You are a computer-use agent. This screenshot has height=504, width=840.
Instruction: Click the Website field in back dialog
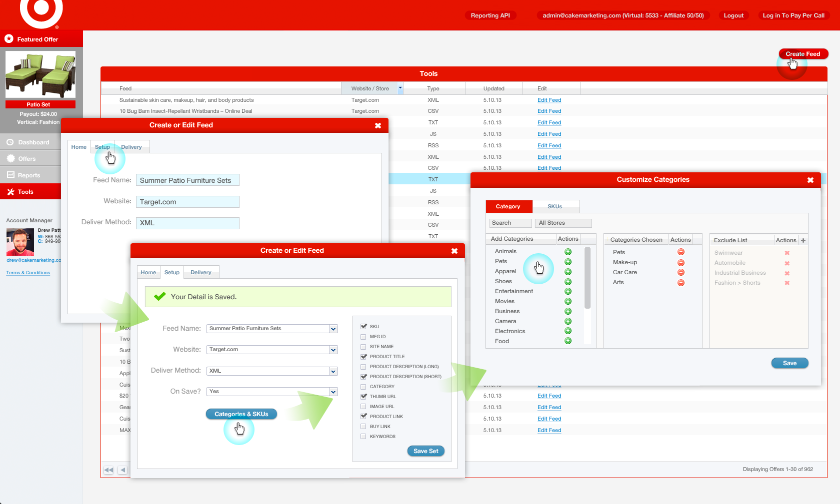187,202
